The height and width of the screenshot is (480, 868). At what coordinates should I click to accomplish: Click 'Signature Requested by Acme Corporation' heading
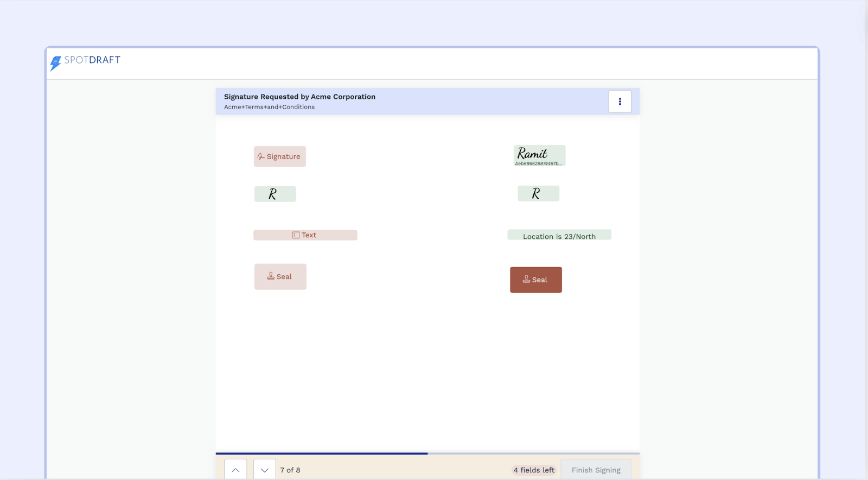(299, 97)
